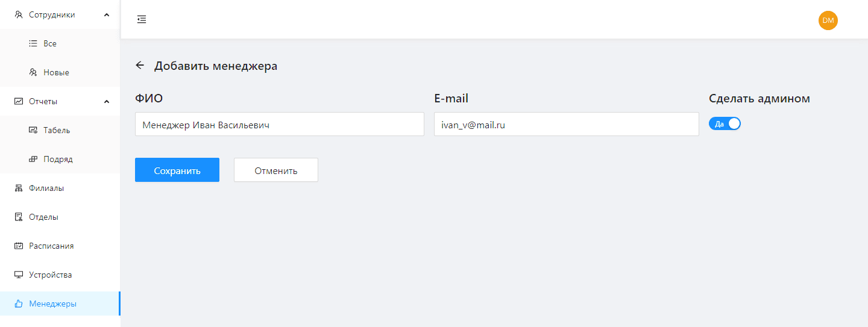This screenshot has height=327, width=868.
Task: Click the Отделы document icon
Action: (18, 217)
